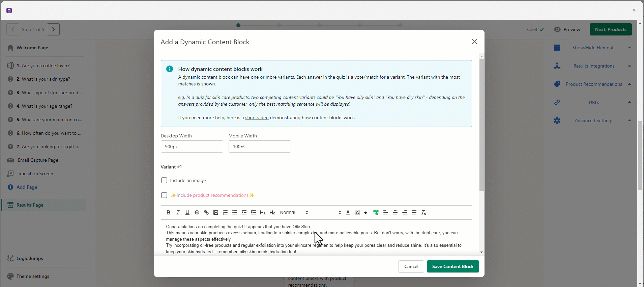Apply numbered list formatting
This screenshot has height=287, width=644.
pyautogui.click(x=225, y=212)
